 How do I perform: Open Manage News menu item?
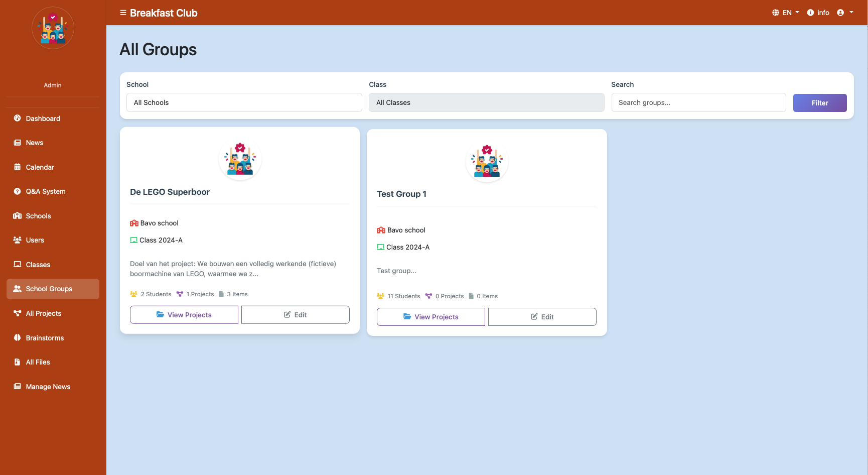point(48,387)
